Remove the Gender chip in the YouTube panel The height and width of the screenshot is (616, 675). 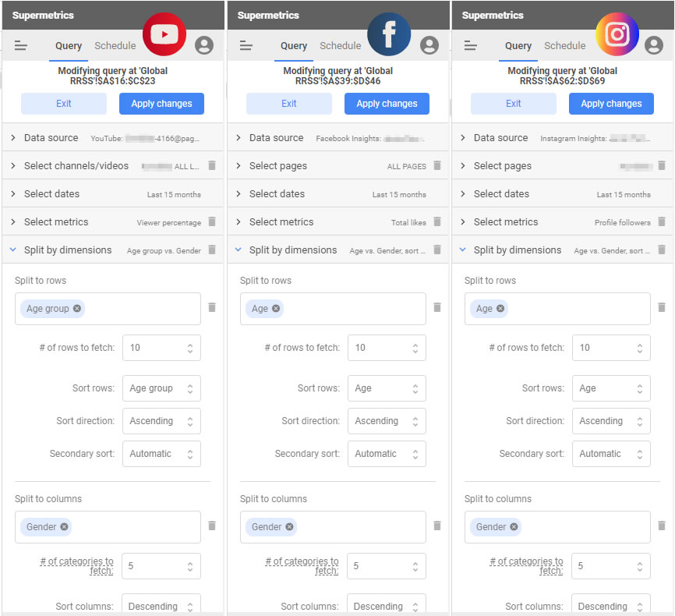coord(64,526)
